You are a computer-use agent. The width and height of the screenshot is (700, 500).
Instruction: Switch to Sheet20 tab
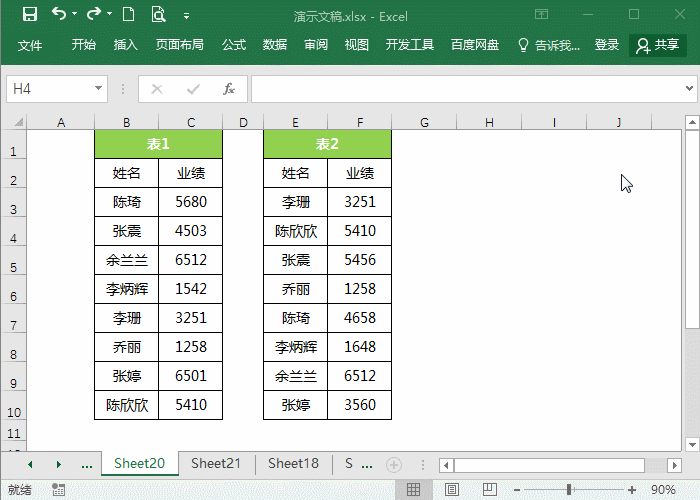(139, 463)
